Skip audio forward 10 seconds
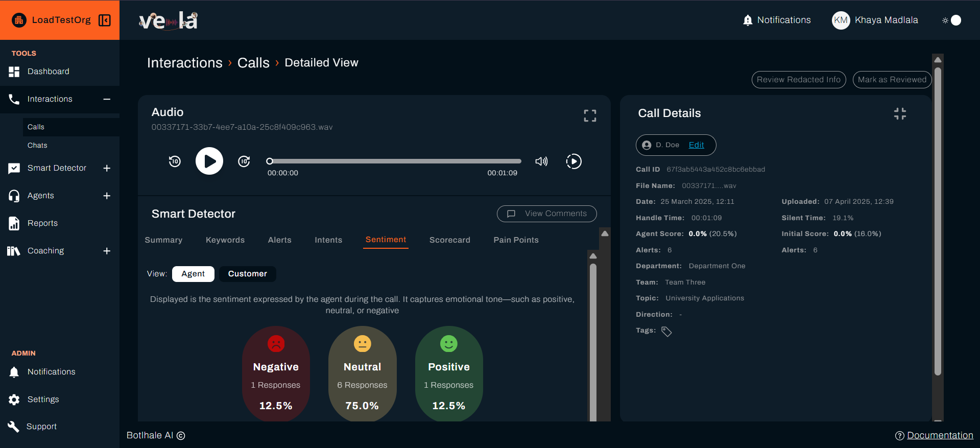The height and width of the screenshot is (448, 980). pyautogui.click(x=244, y=161)
